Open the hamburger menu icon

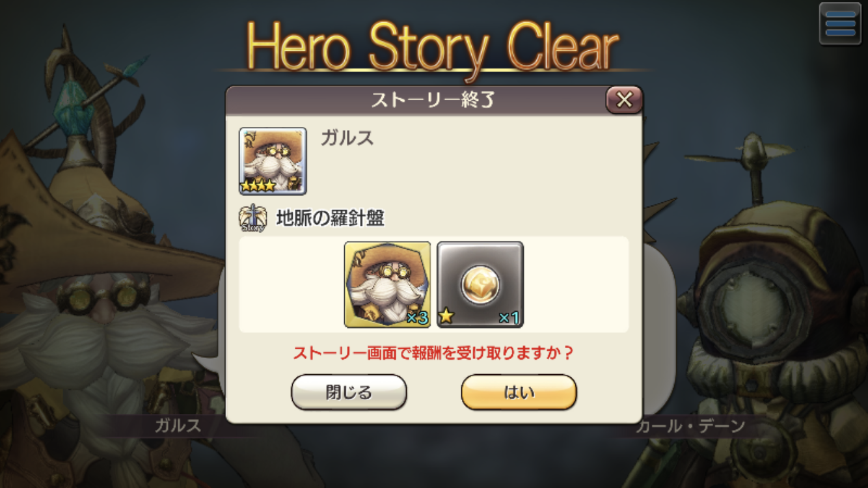coord(839,23)
